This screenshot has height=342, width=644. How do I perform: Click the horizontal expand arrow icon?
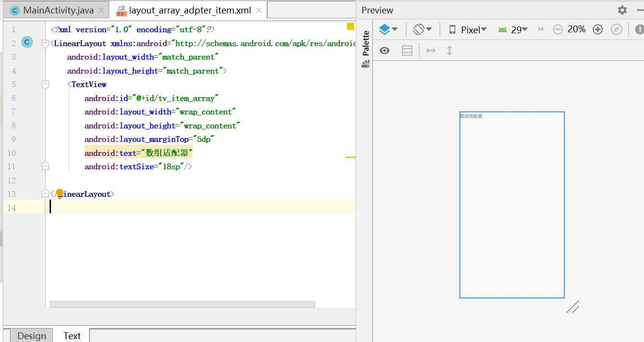click(x=431, y=51)
